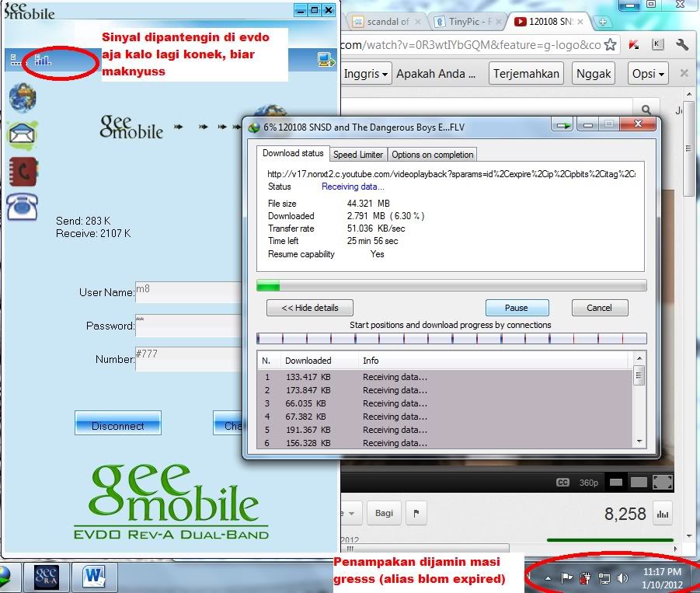700x593 pixels.
Task: Click Terjemahkan to translate the page
Action: pyautogui.click(x=526, y=74)
